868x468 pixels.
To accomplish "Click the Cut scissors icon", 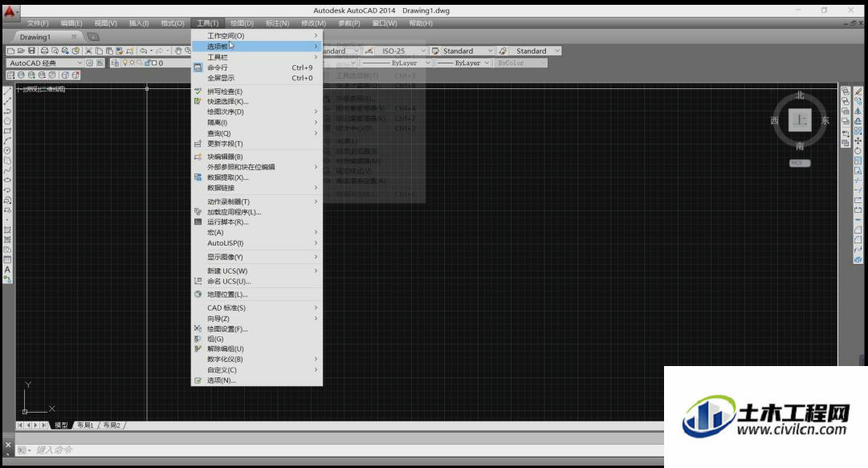I will [x=88, y=51].
